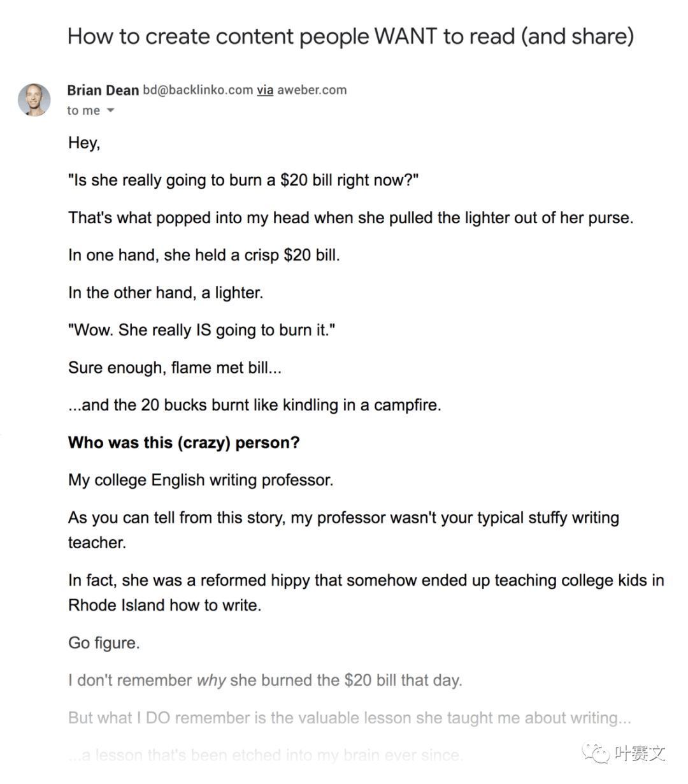Click the bold "Who was this (crazy) person?" line
This screenshot has height=784, width=688.
(184, 442)
